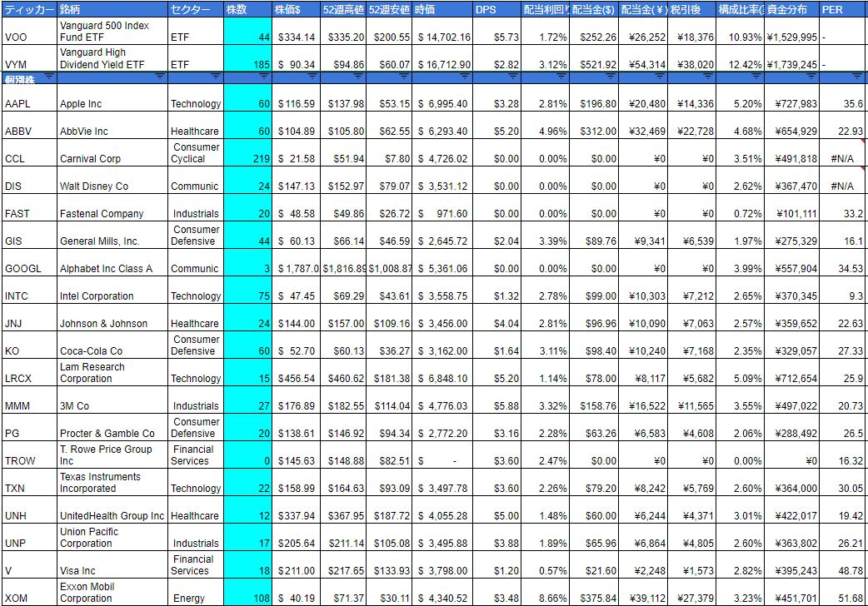Open filter icon in 銘柄 column

tap(160, 76)
